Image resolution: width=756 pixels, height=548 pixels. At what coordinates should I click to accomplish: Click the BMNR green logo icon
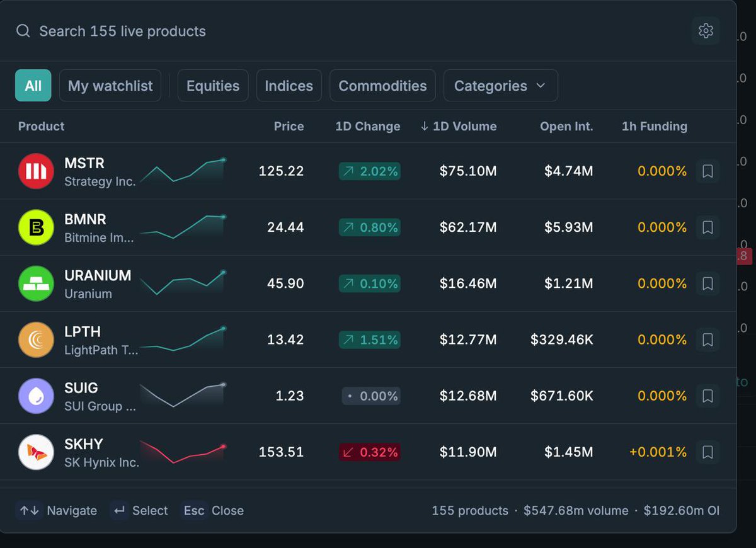point(36,227)
